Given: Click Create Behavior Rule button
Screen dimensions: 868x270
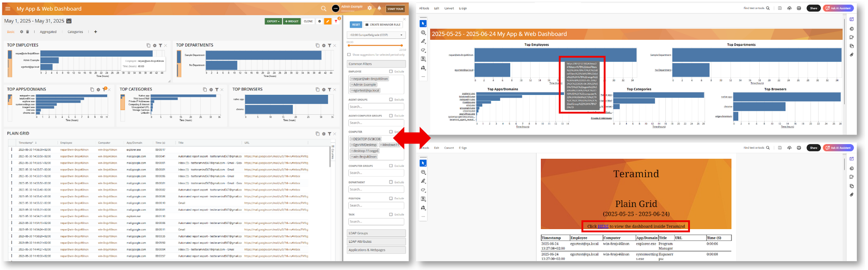Looking at the screenshot, I should 383,25.
